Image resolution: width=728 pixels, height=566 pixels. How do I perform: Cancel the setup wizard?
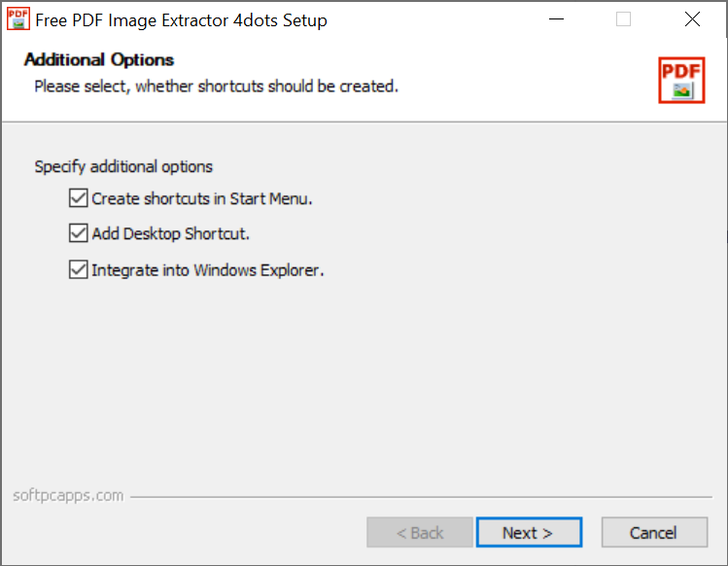[654, 532]
